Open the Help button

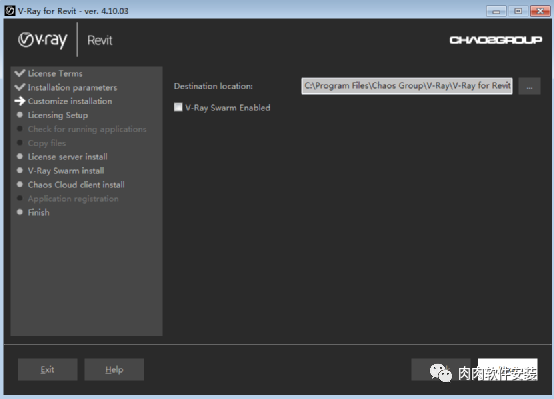point(114,369)
